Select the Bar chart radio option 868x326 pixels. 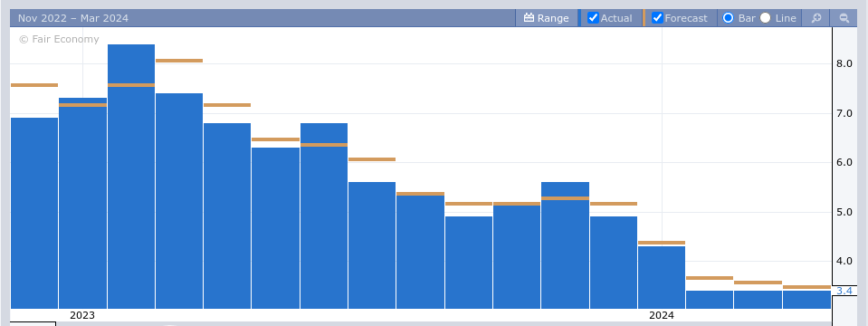coord(729,18)
